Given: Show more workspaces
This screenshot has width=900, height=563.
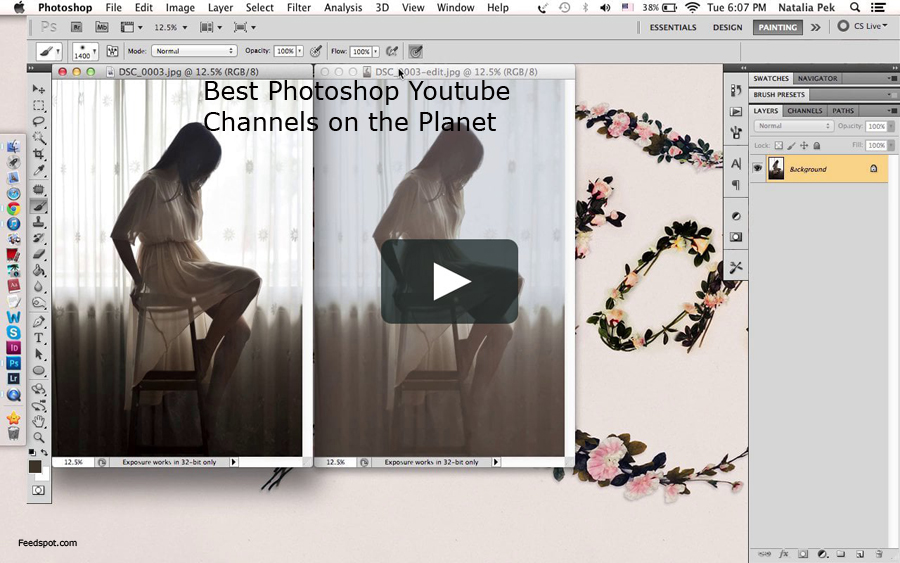Looking at the screenshot, I should tap(816, 27).
